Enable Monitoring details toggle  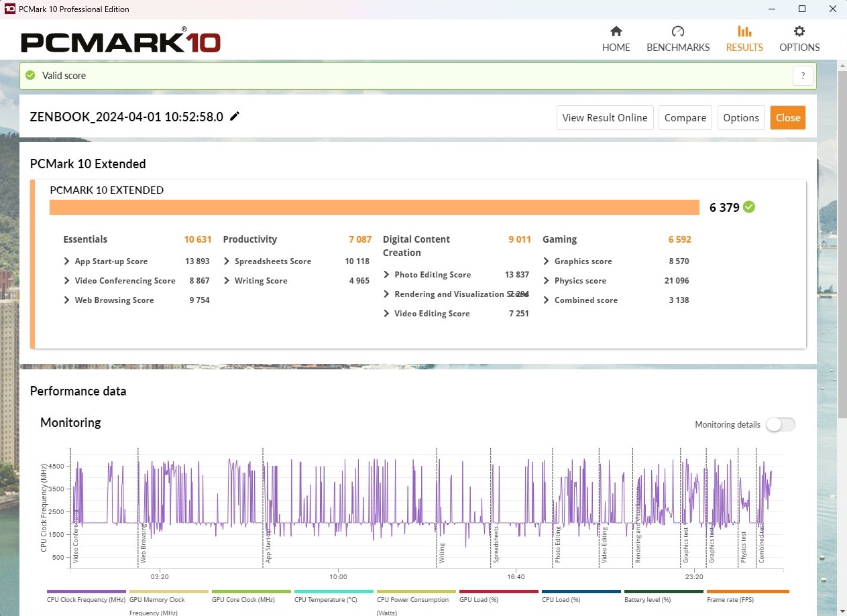(x=781, y=424)
